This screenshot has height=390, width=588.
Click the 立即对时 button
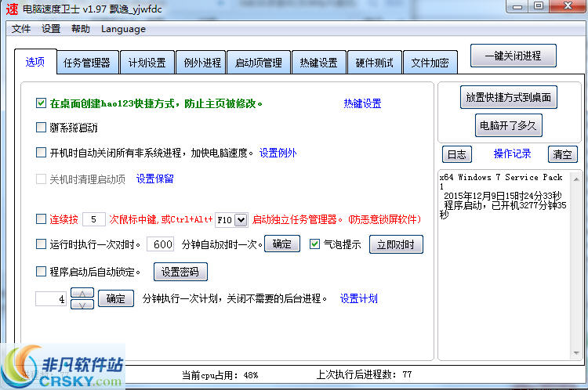click(396, 244)
